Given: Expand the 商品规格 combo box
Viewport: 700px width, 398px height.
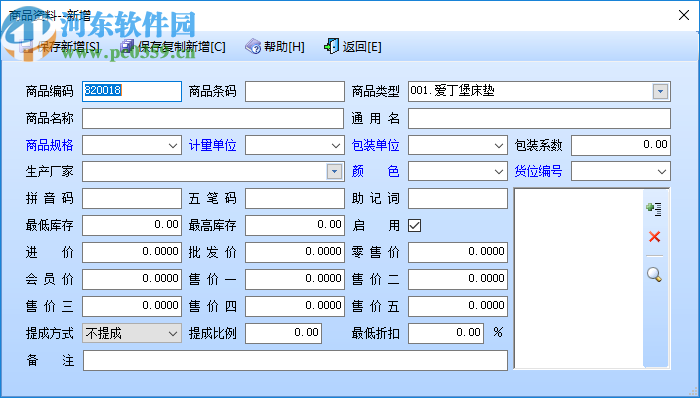Looking at the screenshot, I should click(173, 145).
